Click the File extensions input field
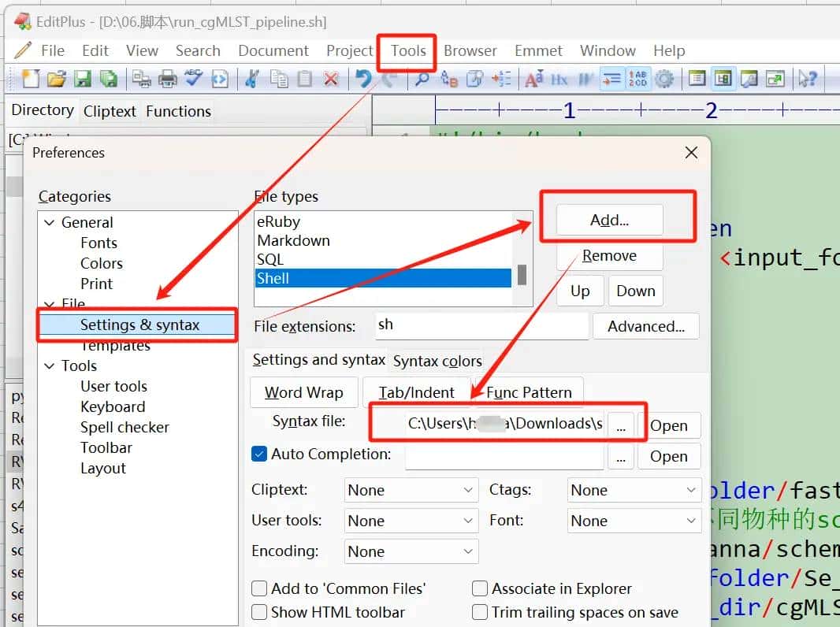 (x=480, y=325)
